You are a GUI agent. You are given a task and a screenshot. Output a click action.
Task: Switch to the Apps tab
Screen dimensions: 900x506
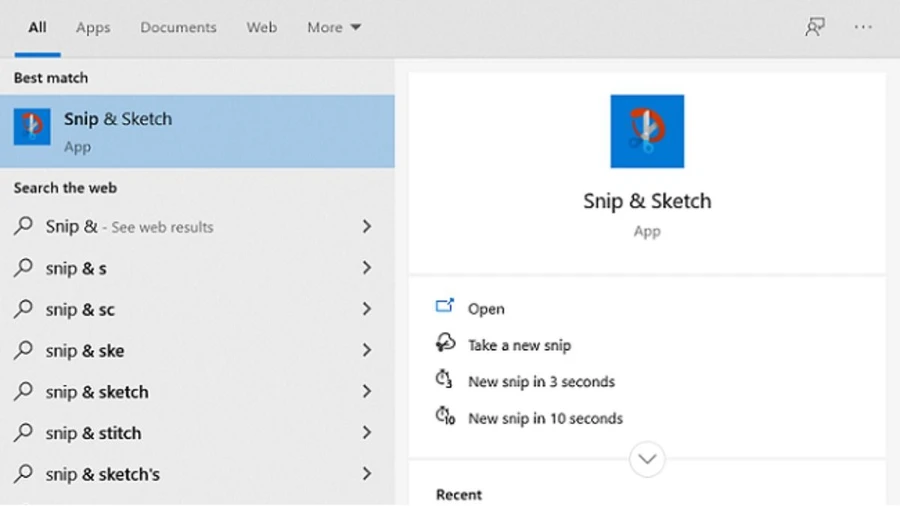93,27
